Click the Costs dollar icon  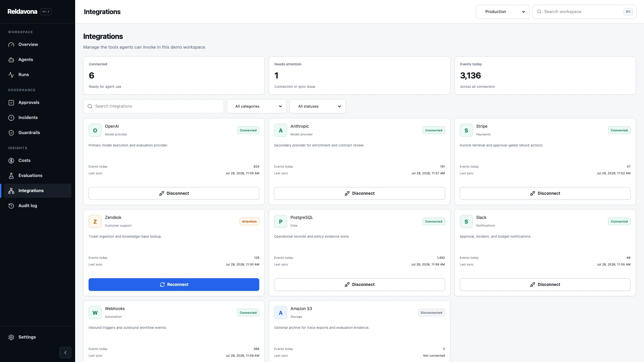[11, 161]
